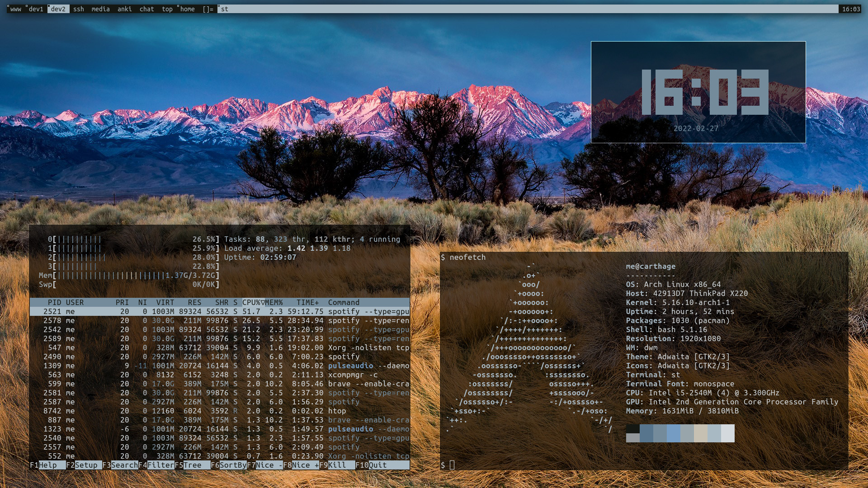Select process row PID 2521 spotify

(220, 311)
